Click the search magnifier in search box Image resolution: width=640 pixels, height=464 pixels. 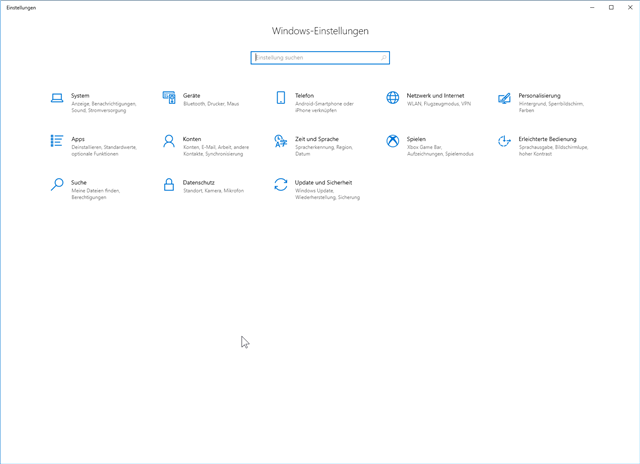click(x=384, y=58)
